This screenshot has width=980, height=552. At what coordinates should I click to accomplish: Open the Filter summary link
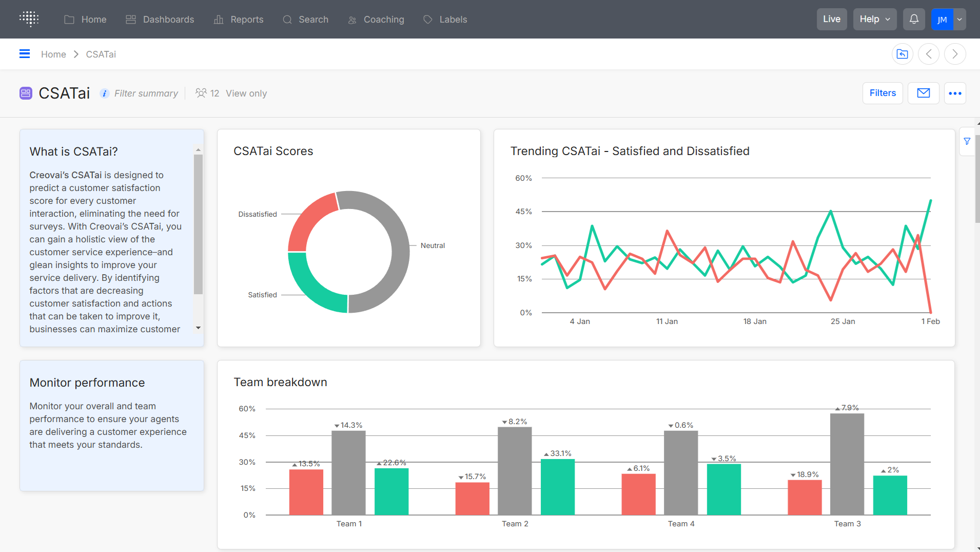(146, 93)
